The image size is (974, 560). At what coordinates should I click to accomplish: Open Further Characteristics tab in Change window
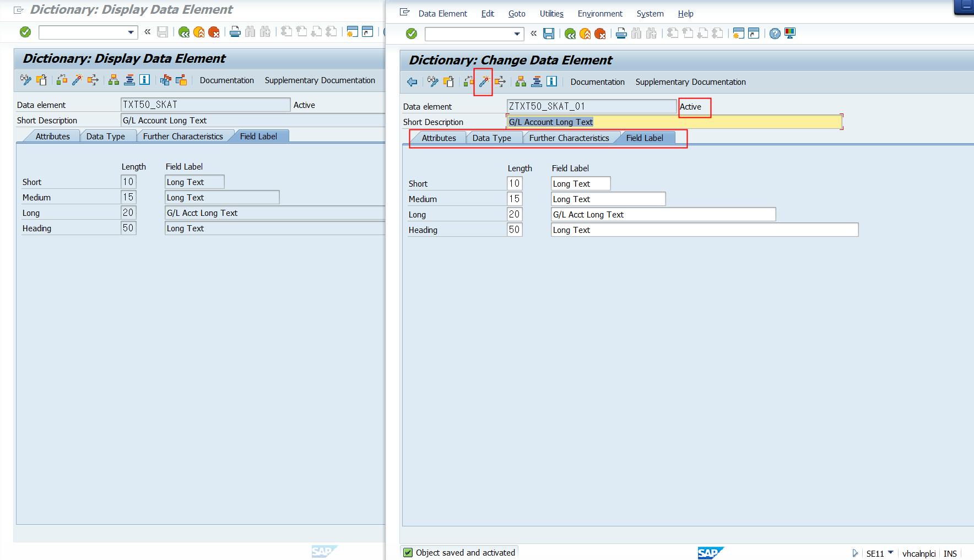click(569, 138)
